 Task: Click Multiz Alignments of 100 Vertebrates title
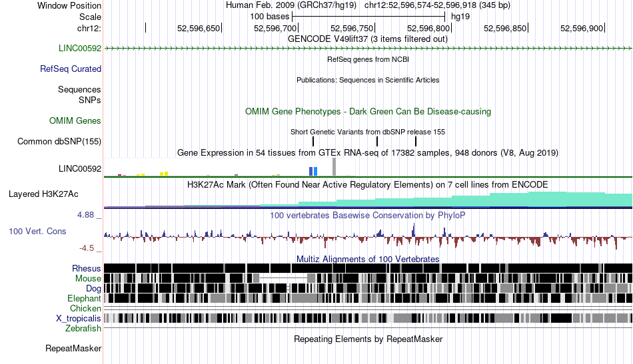point(368,260)
